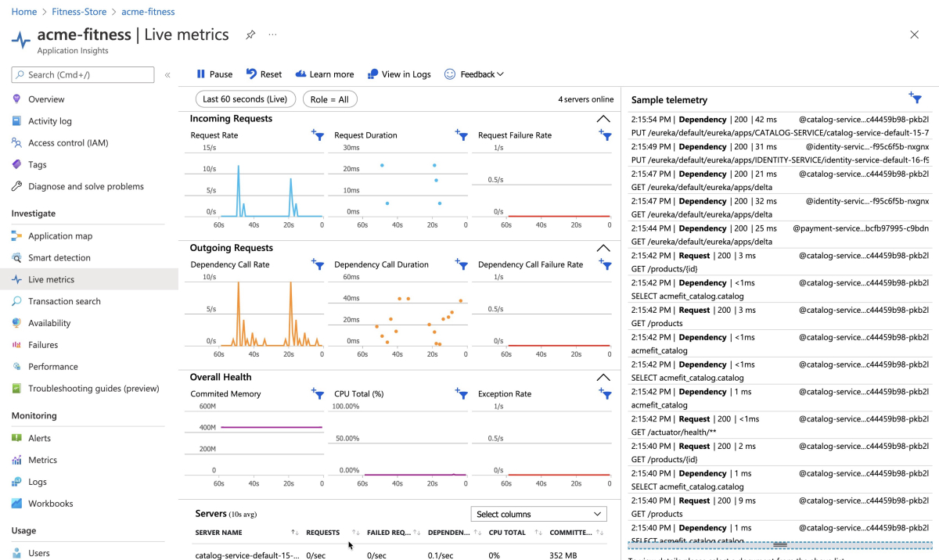Open the Select columns dropdown

click(539, 514)
